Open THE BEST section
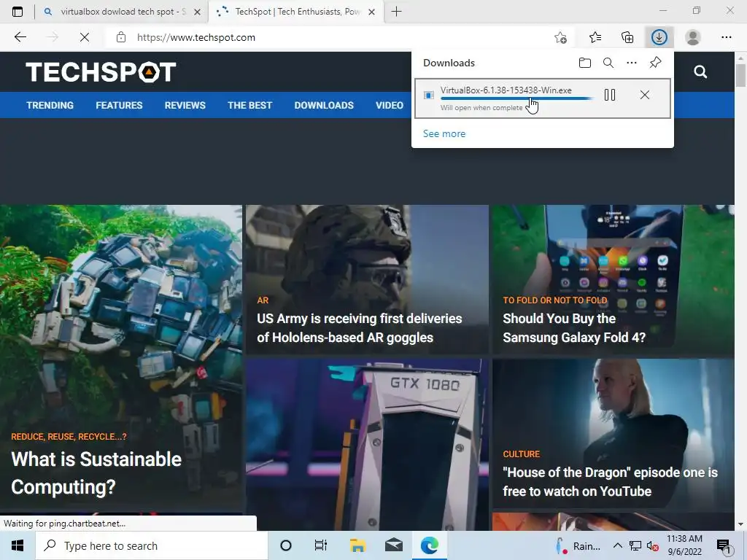Screen dimensions: 747x560 click(249, 105)
